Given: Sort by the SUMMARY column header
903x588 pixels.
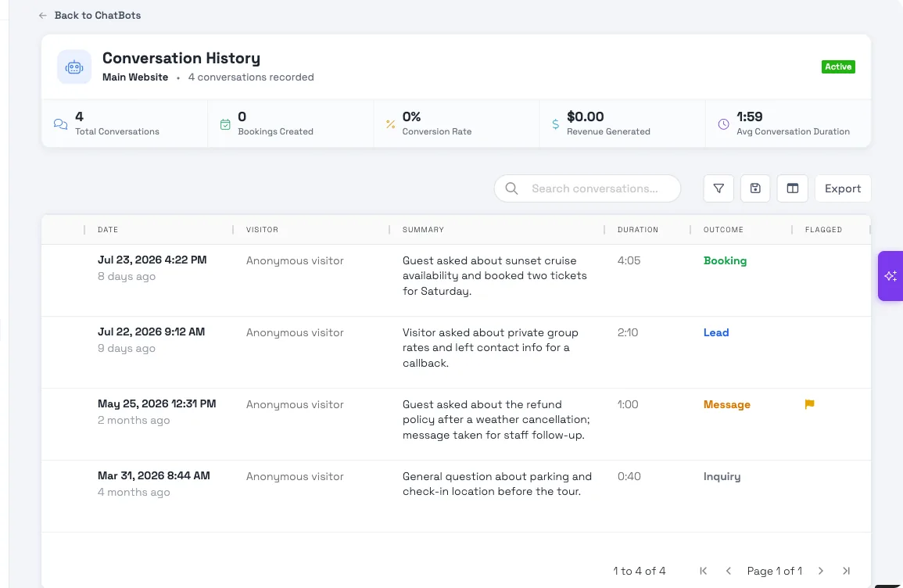Looking at the screenshot, I should [x=423, y=230].
